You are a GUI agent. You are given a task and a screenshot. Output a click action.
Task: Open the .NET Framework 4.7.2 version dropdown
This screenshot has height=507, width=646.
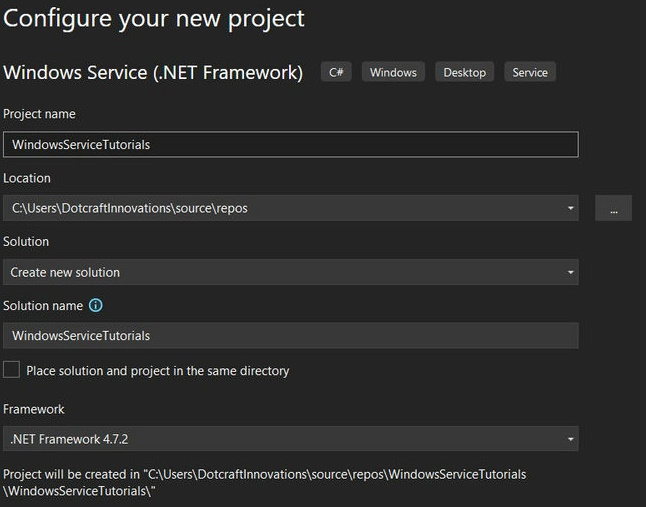click(x=290, y=439)
